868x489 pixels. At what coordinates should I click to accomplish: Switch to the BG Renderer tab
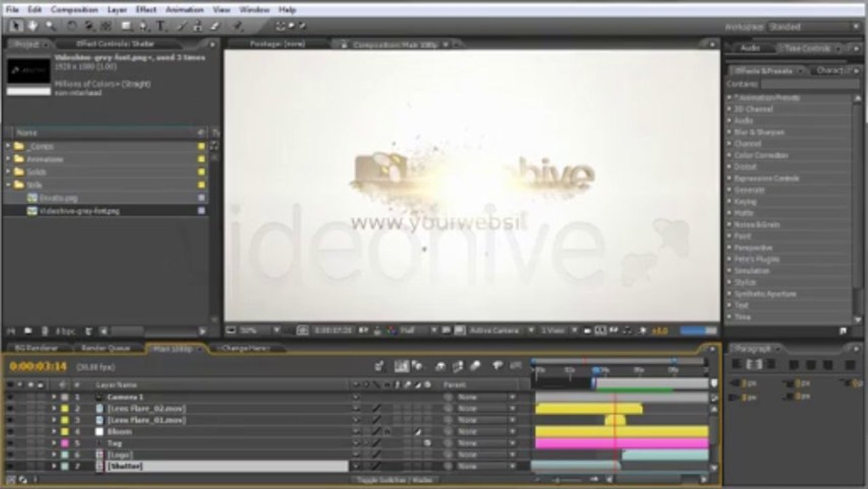coord(35,348)
